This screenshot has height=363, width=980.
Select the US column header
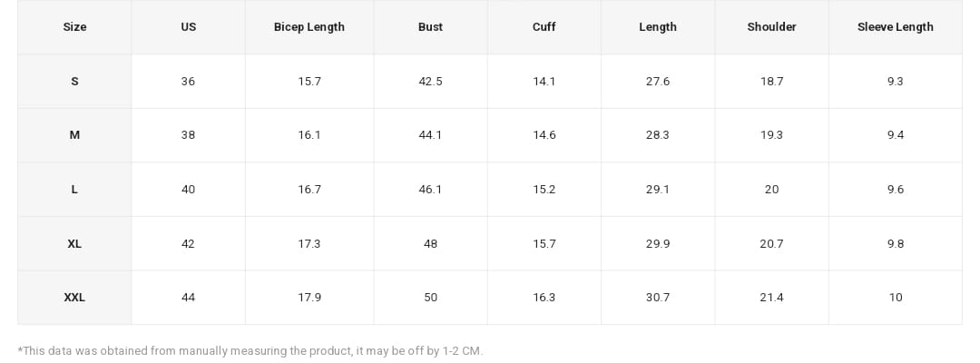pos(188,27)
